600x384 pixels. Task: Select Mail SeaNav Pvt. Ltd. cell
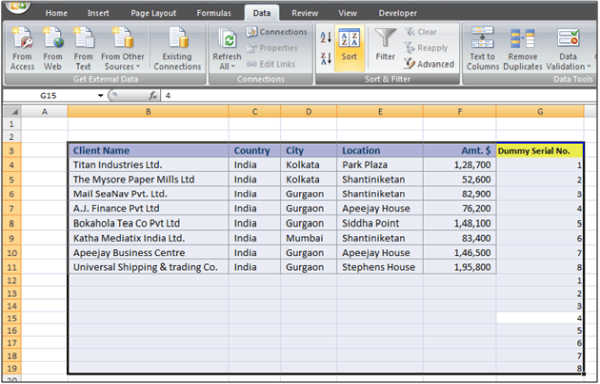(148, 194)
